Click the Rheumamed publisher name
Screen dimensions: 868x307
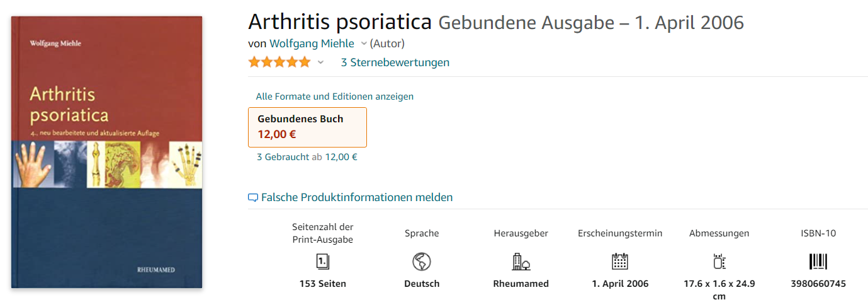(521, 284)
